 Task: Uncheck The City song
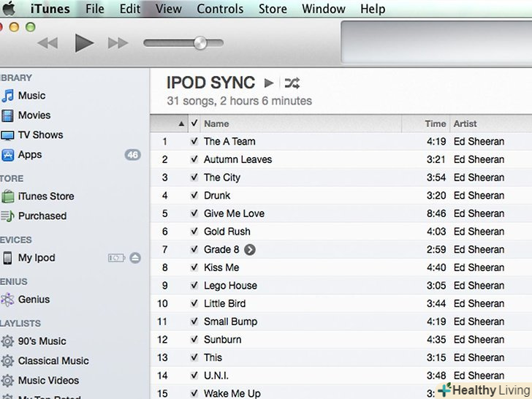coord(194,178)
